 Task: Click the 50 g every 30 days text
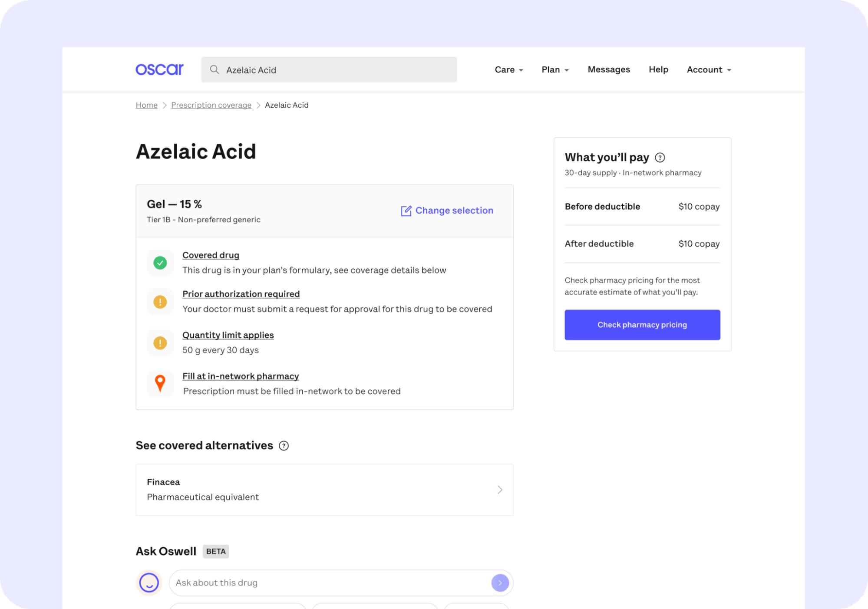coord(221,350)
